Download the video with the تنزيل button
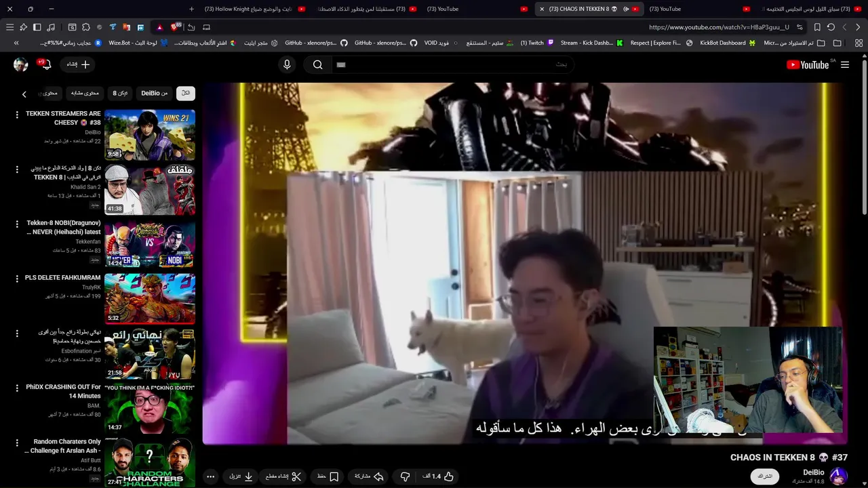868x488 pixels. [x=241, y=476]
